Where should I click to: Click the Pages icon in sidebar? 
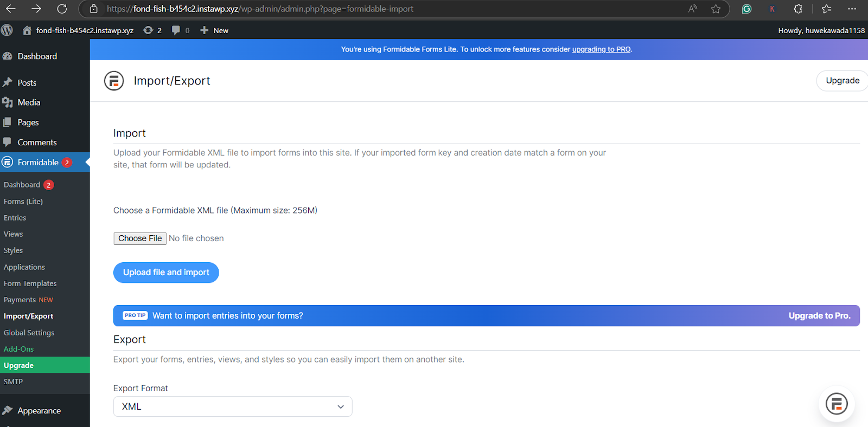point(7,122)
